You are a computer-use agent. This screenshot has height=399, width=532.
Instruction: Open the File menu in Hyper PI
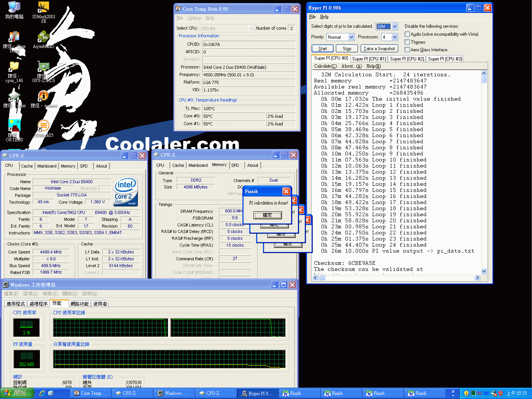(x=312, y=17)
